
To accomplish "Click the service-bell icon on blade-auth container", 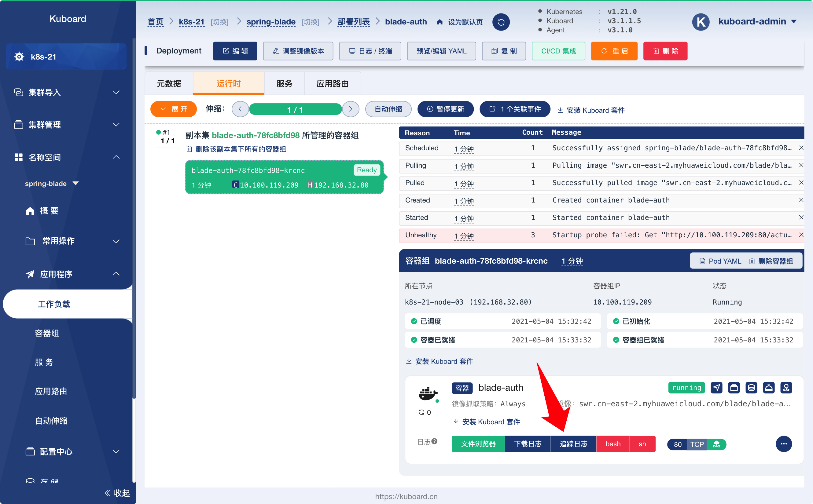I will pyautogui.click(x=769, y=387).
